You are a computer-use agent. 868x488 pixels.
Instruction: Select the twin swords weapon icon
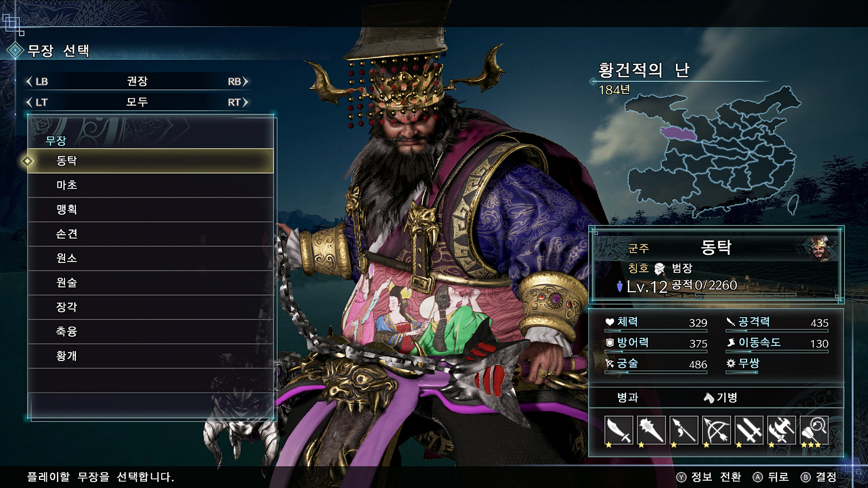[749, 431]
